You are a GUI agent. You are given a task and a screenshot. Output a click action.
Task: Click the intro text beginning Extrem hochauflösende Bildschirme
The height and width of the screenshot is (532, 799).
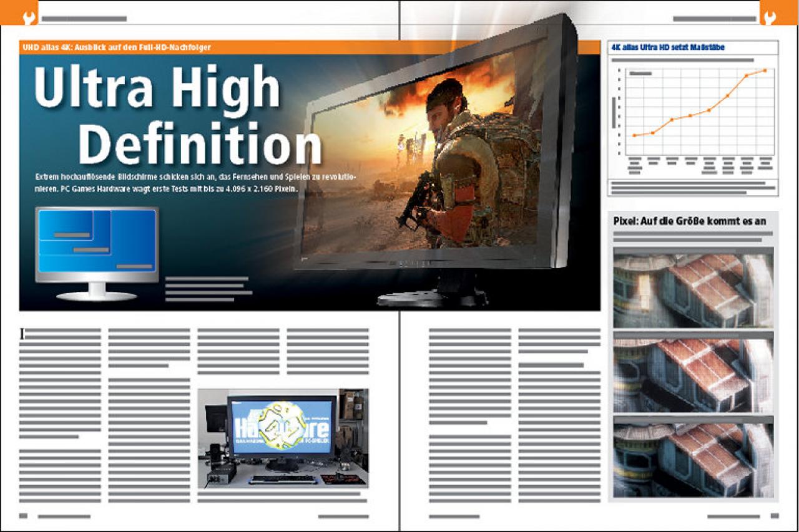pyautogui.click(x=195, y=182)
